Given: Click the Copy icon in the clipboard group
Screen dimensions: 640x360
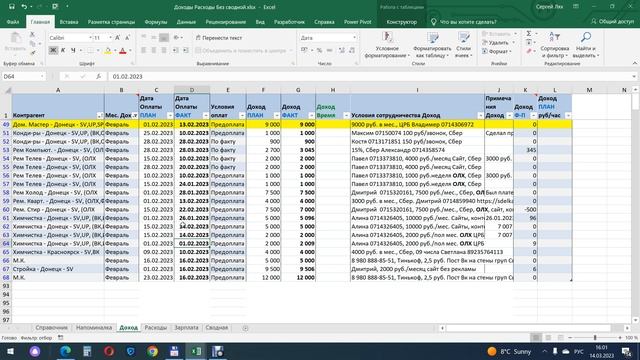Looking at the screenshot, I should [x=33, y=44].
